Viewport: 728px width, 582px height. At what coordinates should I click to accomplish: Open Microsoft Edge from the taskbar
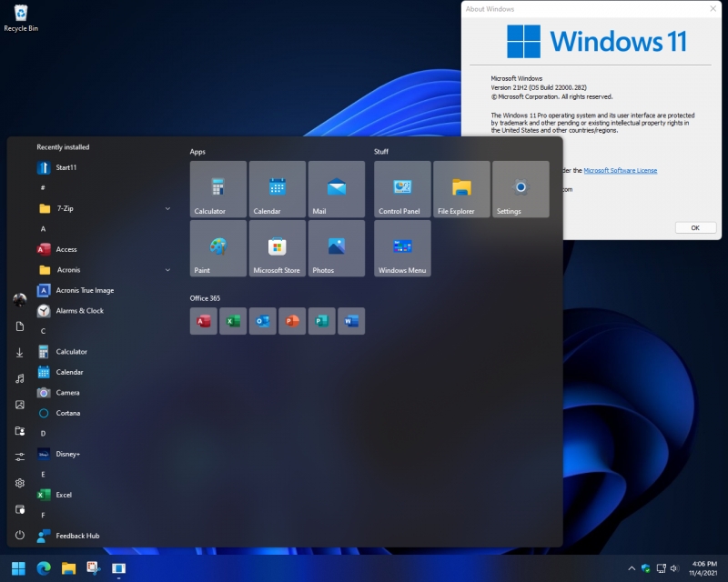point(44,568)
